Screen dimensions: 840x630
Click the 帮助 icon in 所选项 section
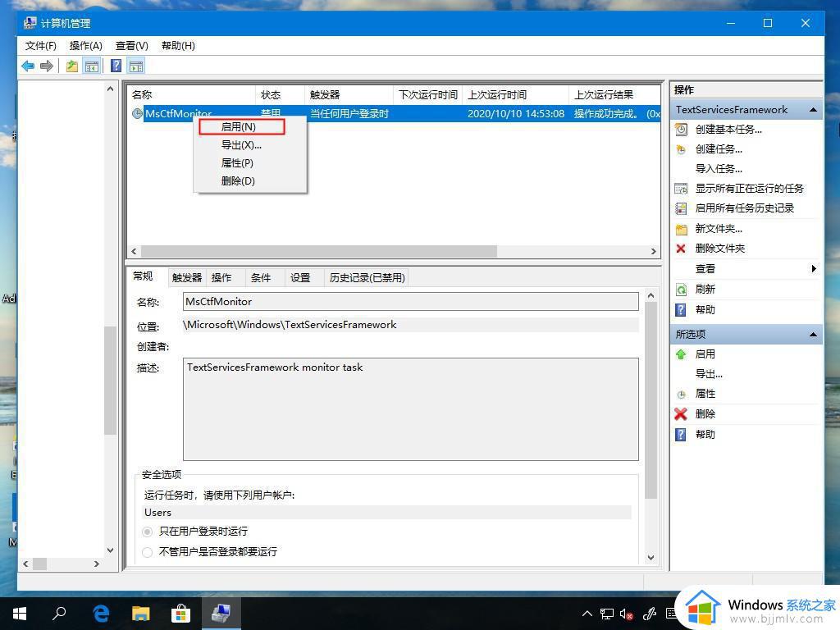(680, 435)
